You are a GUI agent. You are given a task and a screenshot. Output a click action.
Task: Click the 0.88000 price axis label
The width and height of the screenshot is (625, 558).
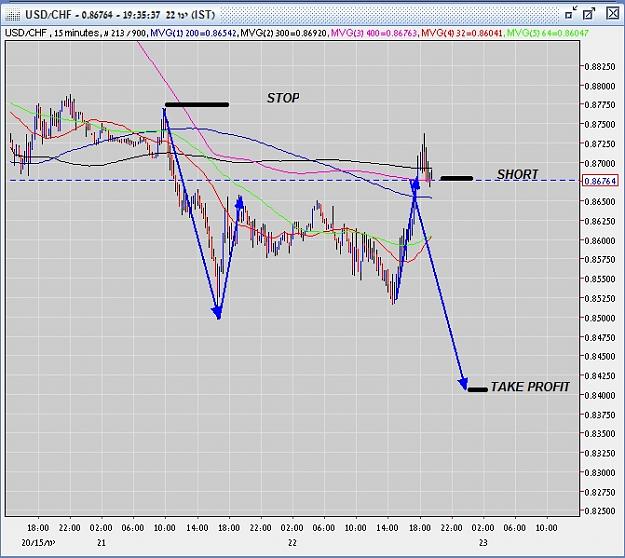[599, 86]
